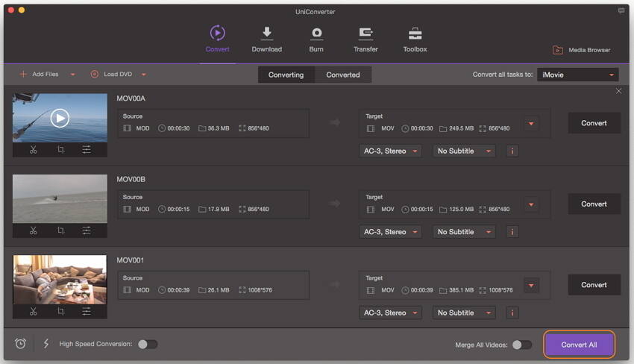This screenshot has height=364, width=634.
Task: Click the MOV00A file name
Action: coord(131,98)
